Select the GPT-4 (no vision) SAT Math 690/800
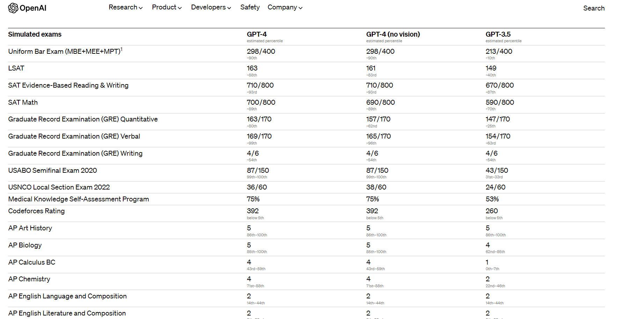Image resolution: width=644 pixels, height=319 pixels. [380, 102]
